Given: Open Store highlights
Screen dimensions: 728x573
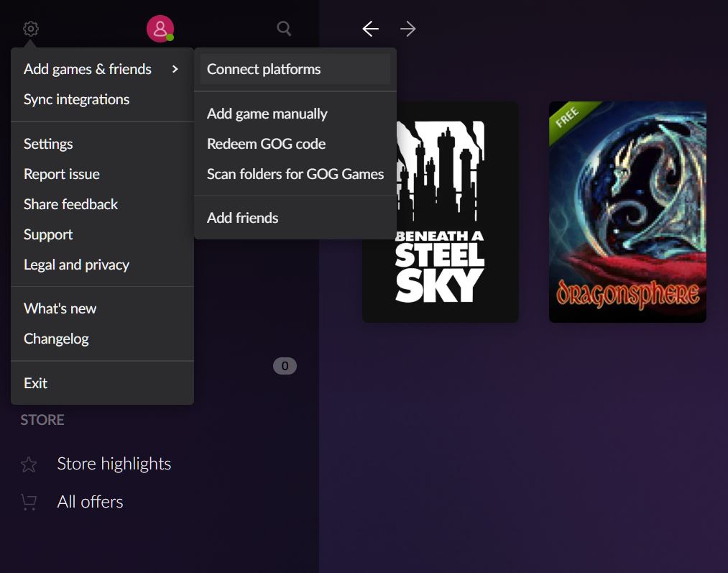Looking at the screenshot, I should click(x=114, y=464).
